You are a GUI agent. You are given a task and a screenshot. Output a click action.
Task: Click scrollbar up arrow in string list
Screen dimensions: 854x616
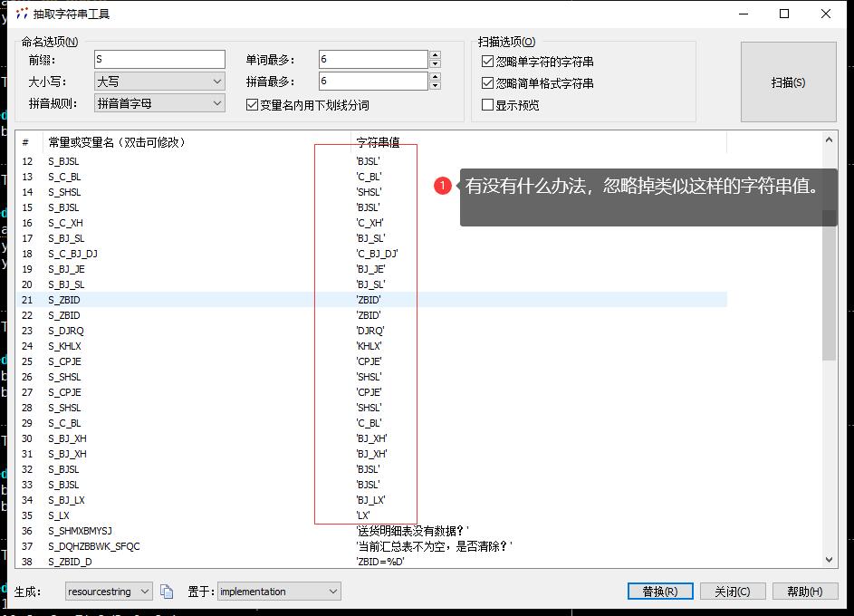pyautogui.click(x=829, y=140)
